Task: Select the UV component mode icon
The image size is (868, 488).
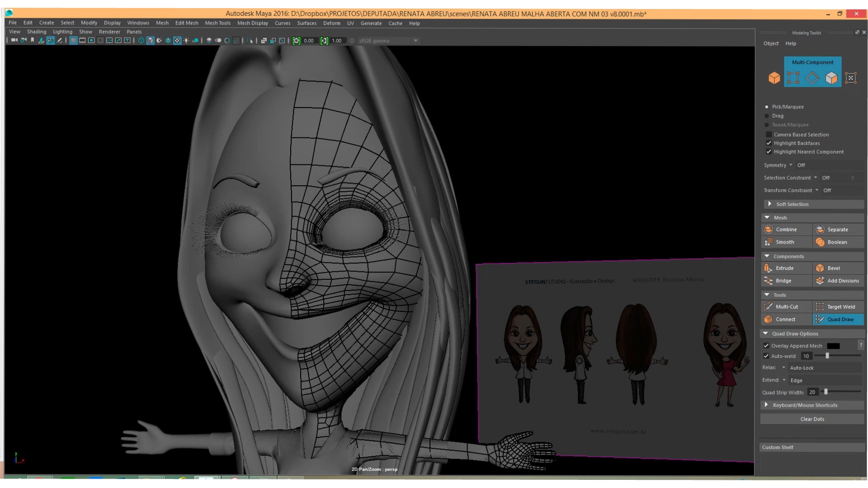Action: click(x=850, y=78)
